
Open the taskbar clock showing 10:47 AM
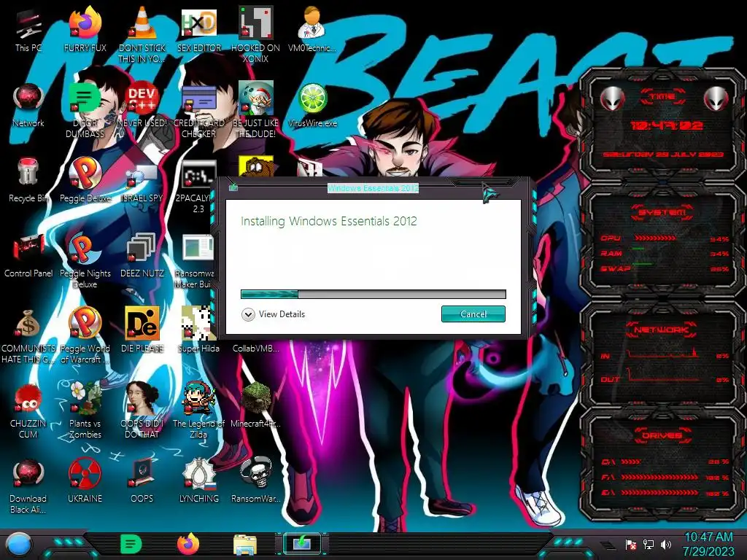coord(708,544)
